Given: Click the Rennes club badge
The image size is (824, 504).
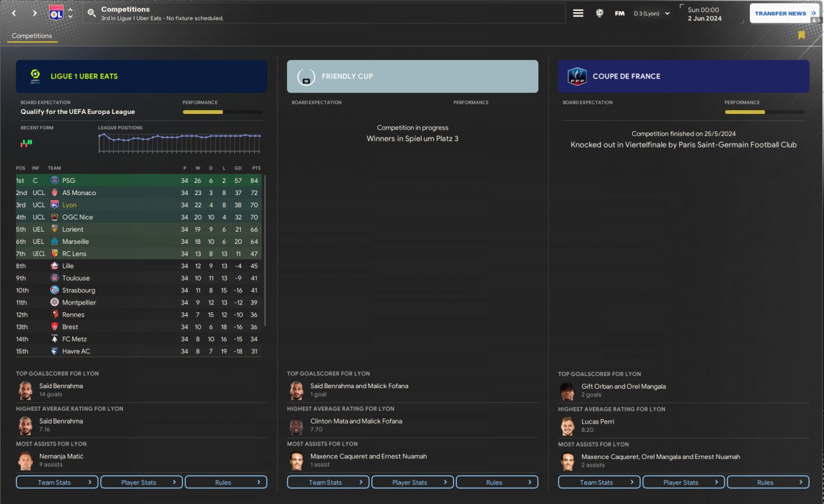Looking at the screenshot, I should [55, 315].
